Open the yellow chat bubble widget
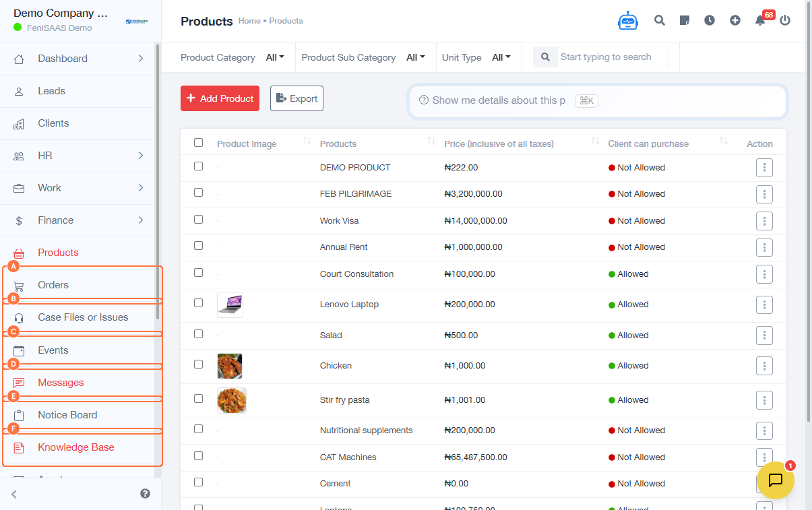 (775, 480)
